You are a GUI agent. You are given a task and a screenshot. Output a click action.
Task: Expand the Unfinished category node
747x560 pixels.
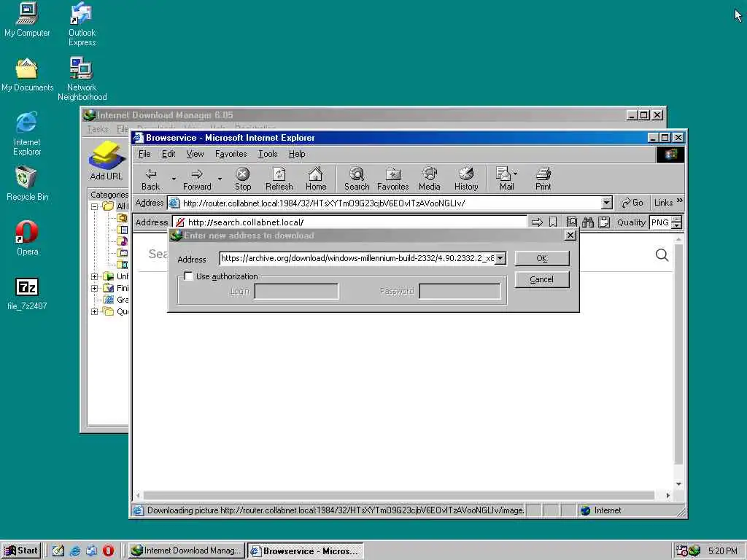[x=94, y=276]
